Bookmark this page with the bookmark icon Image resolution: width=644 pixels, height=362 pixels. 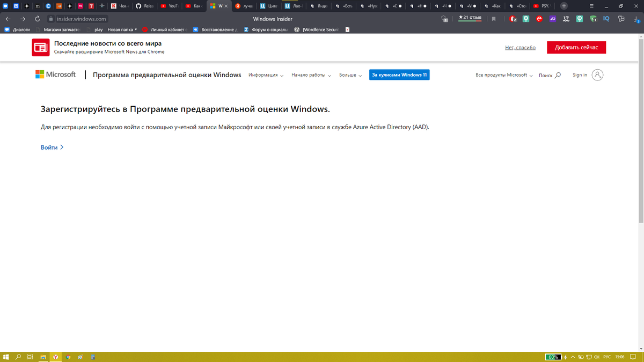[x=494, y=19]
